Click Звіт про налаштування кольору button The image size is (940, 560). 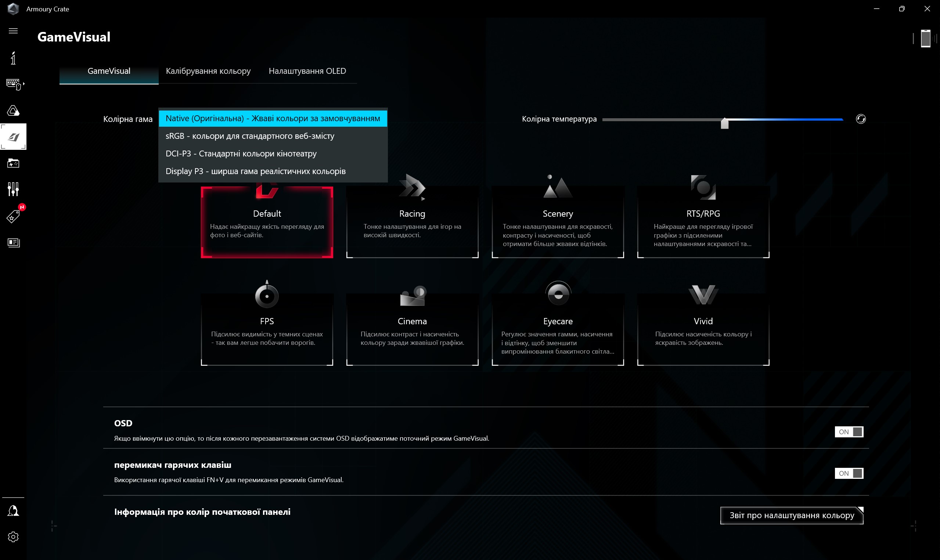click(x=792, y=515)
